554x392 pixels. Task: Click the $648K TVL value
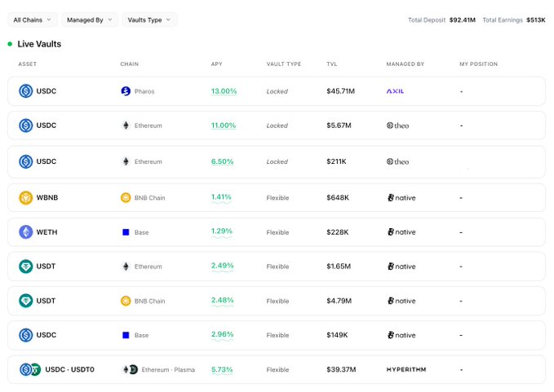point(338,197)
